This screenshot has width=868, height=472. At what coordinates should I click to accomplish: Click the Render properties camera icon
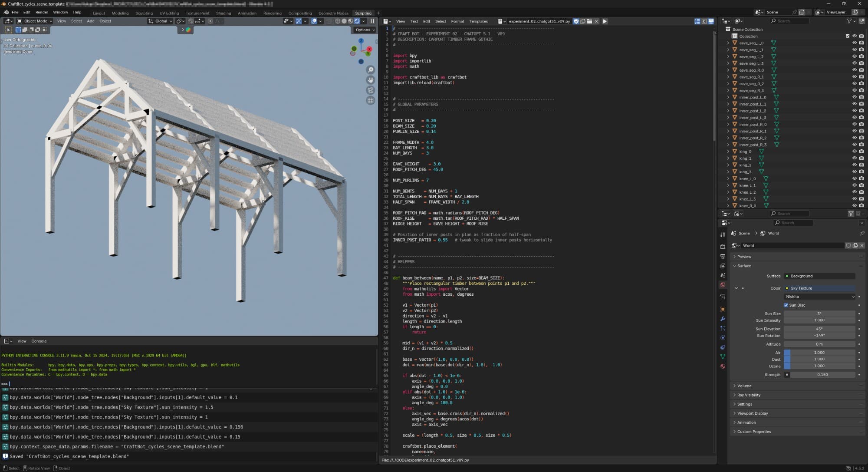[x=723, y=247]
